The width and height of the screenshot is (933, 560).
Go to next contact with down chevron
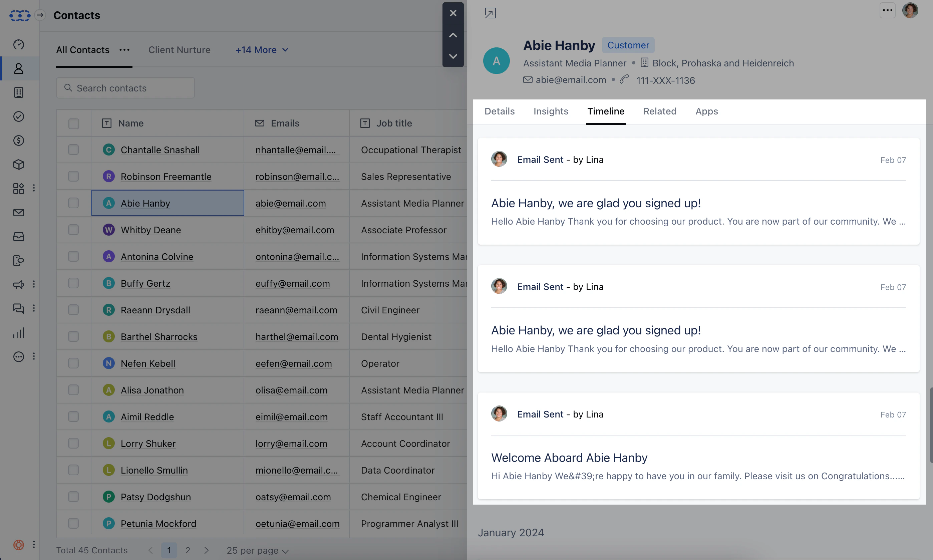[453, 56]
